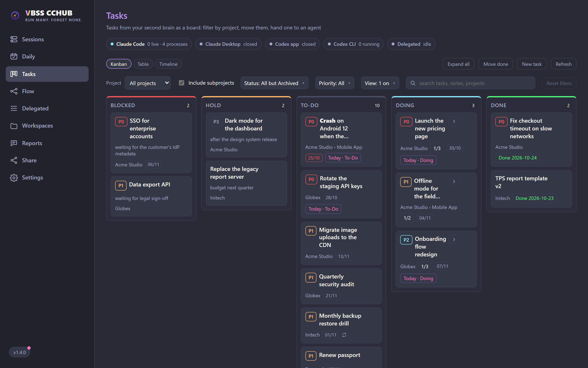Click the repeat icon on Monthly backup card
The image size is (588, 368).
[344, 335]
